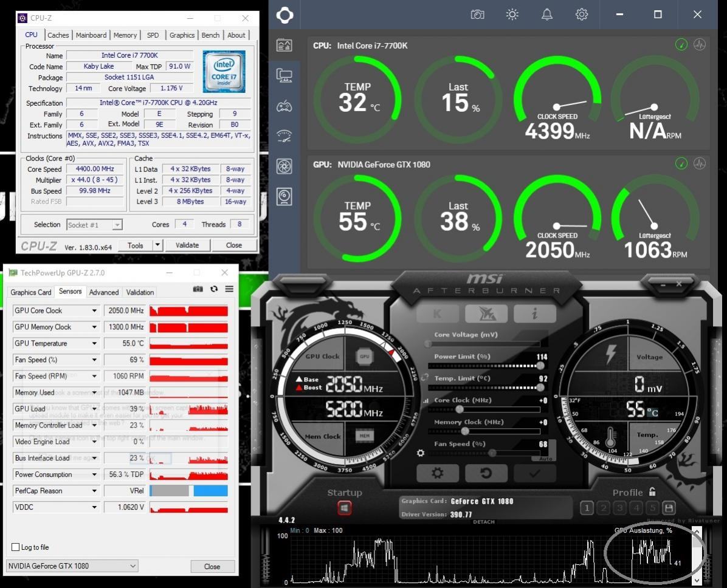
Task: Switch to CPU-Z Mainboard tab
Action: point(91,35)
